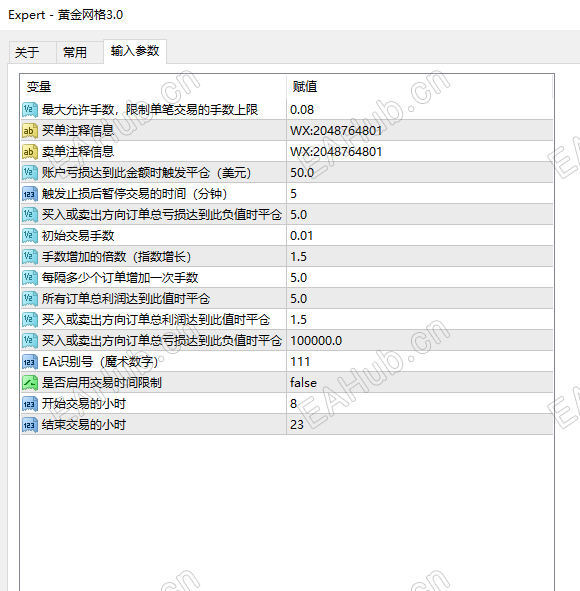
Task: Click the icon of the row valued 100000.0
Action: tap(30, 341)
